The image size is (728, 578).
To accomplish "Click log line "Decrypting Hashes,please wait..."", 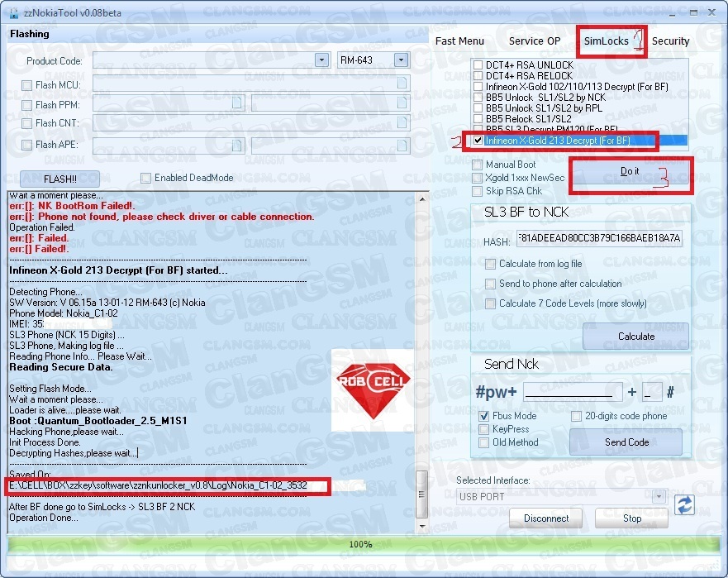I will coord(74,453).
